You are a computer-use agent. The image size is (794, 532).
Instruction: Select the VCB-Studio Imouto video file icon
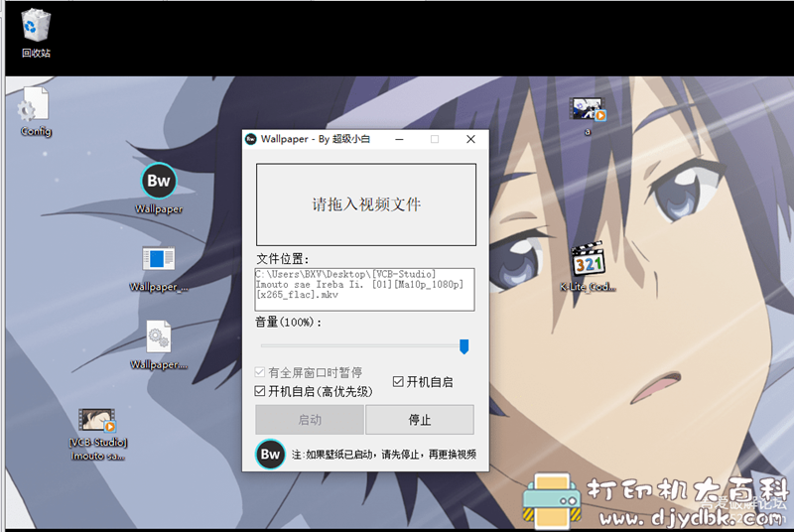97,435
